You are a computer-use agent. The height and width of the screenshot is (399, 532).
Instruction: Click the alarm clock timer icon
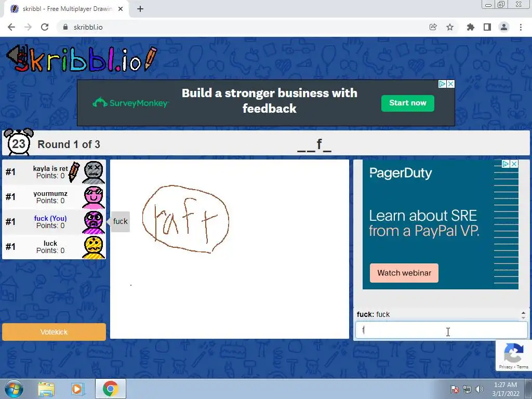19,142
